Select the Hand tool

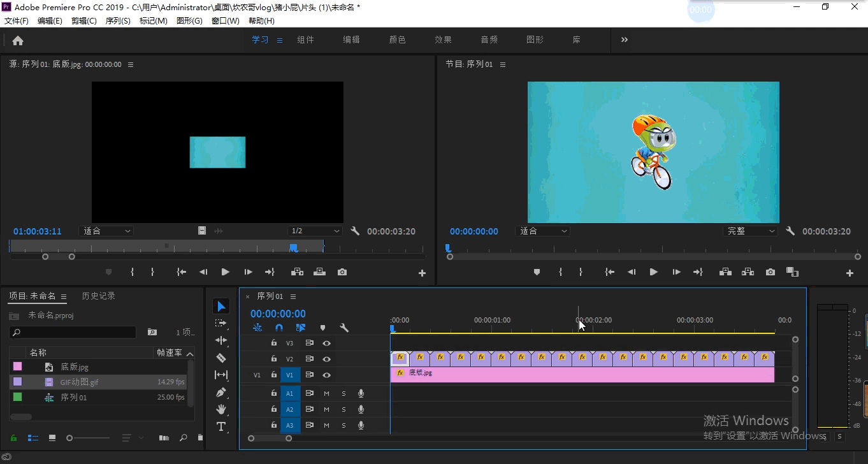coord(221,409)
